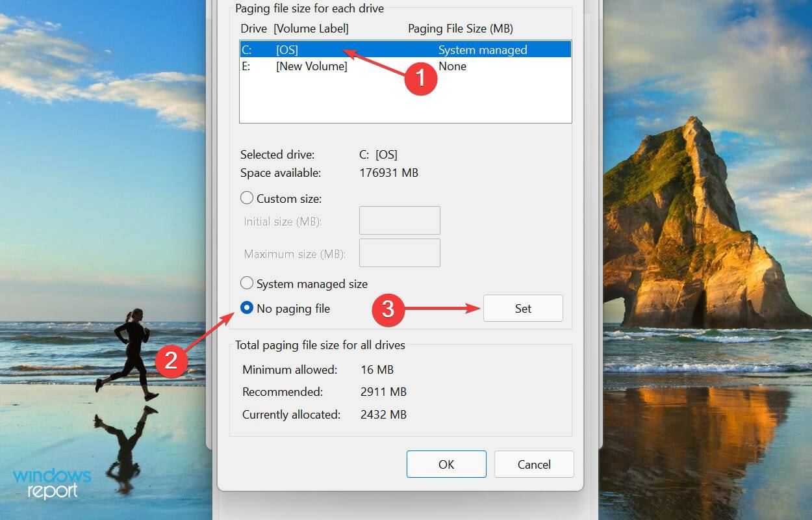The height and width of the screenshot is (520, 812).
Task: Click the None paging size entry for E:
Action: 452,66
